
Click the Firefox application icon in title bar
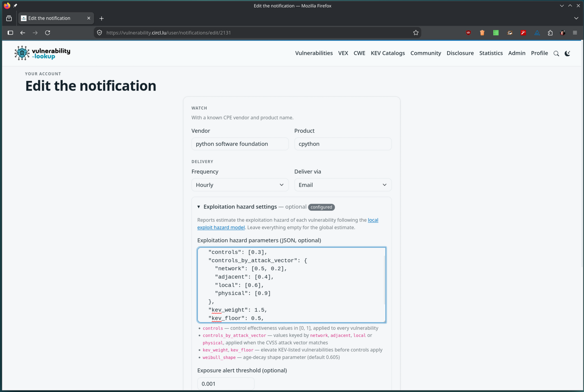click(x=7, y=6)
